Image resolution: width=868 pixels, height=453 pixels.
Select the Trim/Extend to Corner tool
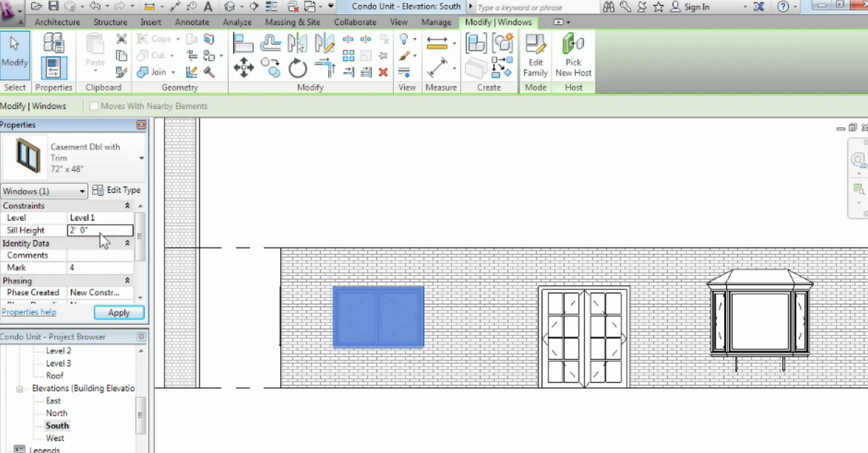click(x=324, y=68)
